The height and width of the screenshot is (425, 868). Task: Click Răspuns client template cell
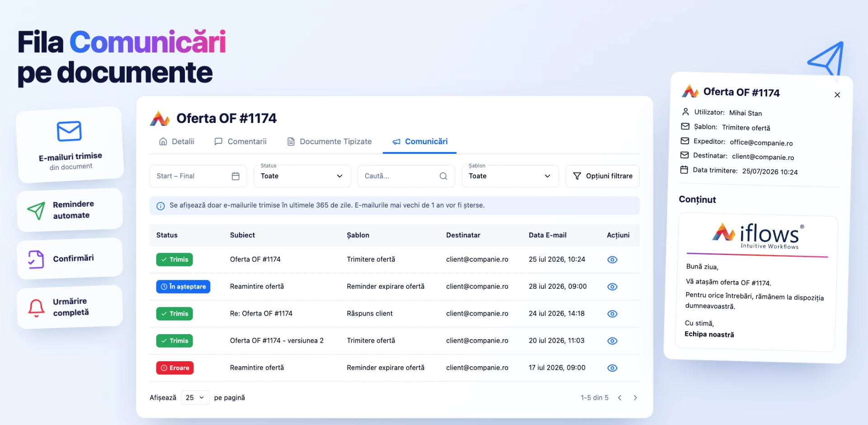[x=369, y=314]
